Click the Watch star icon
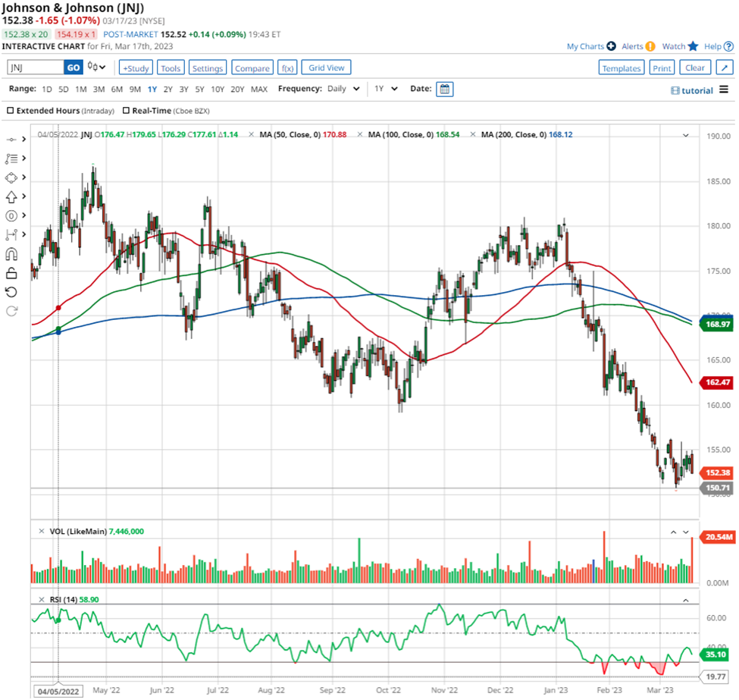Viewport: 739px width, 700px height. [693, 46]
